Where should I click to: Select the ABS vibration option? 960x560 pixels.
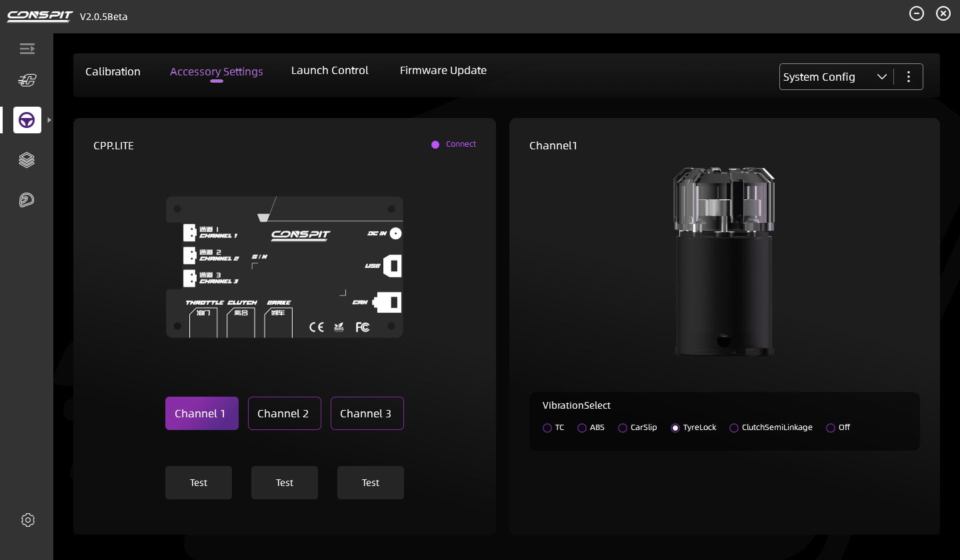pos(582,428)
